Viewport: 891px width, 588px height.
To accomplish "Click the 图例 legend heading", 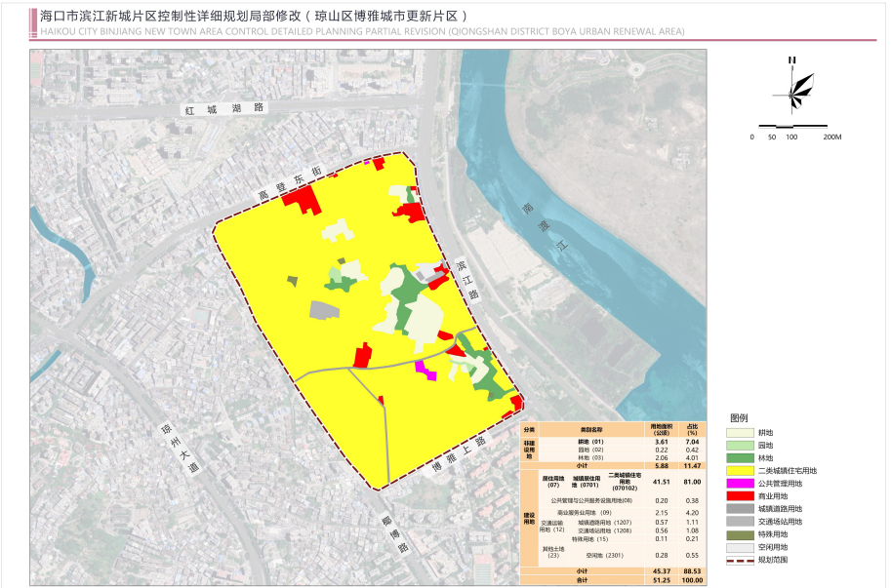I will [x=739, y=418].
